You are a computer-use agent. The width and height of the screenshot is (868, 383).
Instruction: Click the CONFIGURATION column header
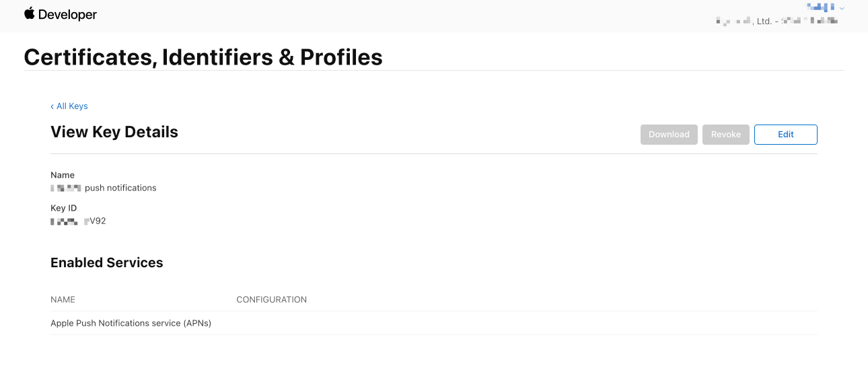(x=271, y=300)
